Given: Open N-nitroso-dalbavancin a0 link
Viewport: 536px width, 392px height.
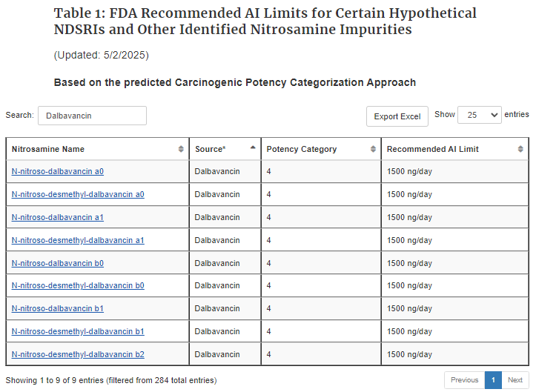Looking at the screenshot, I should tap(57, 172).
